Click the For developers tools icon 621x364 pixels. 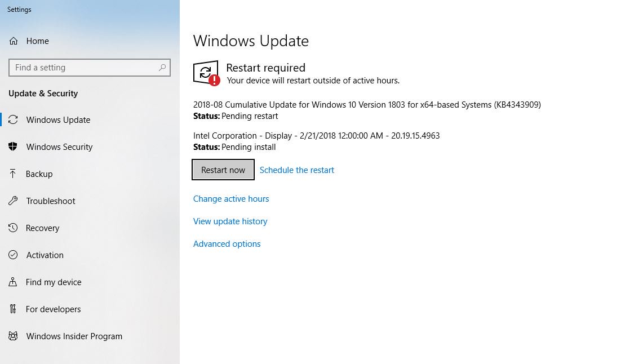click(x=12, y=309)
